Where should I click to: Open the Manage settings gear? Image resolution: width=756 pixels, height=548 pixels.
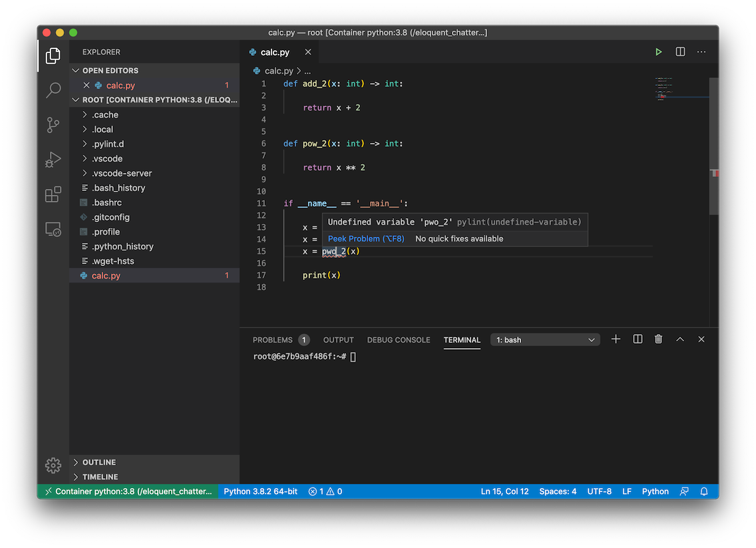click(53, 466)
